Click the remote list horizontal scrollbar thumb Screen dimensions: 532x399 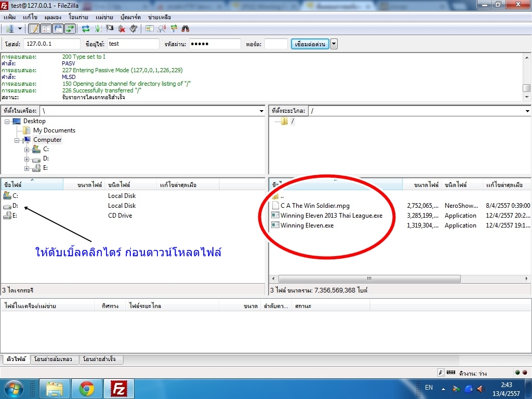(x=369, y=278)
